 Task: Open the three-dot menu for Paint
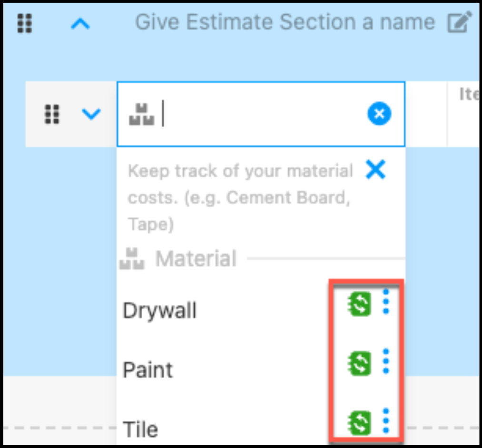click(386, 361)
